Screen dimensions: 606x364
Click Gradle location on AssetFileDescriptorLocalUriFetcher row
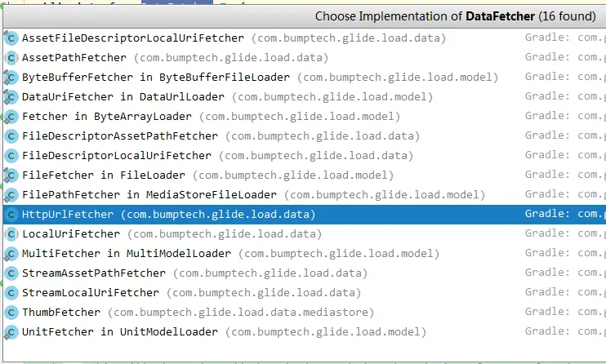point(565,38)
